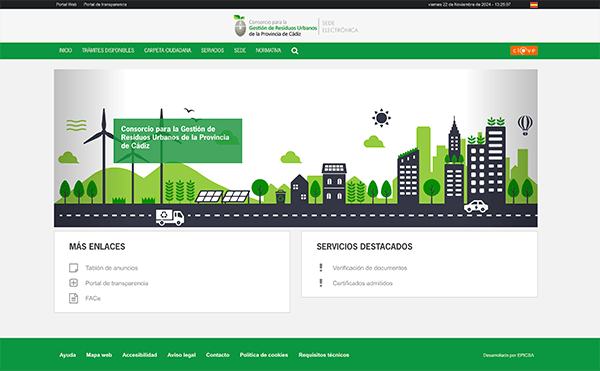The image size is (600, 371).
Task: Click the Requisitos técnicos footer link
Action: 324,355
